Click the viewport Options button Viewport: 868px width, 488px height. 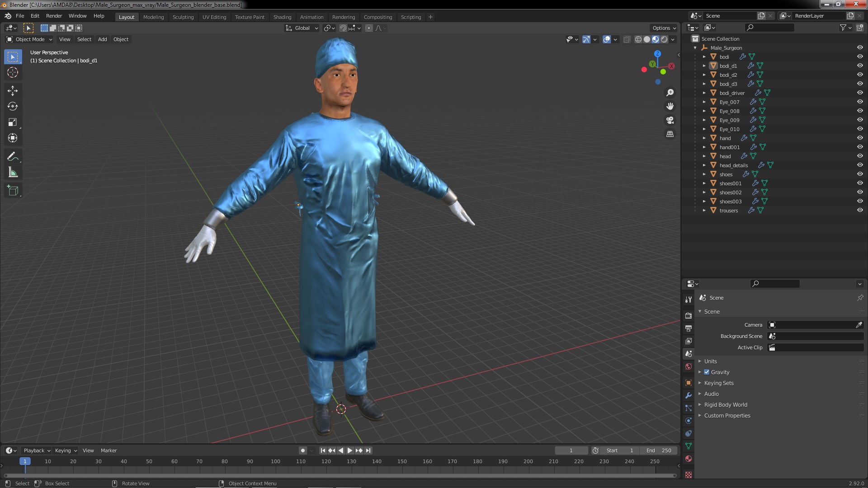(664, 28)
